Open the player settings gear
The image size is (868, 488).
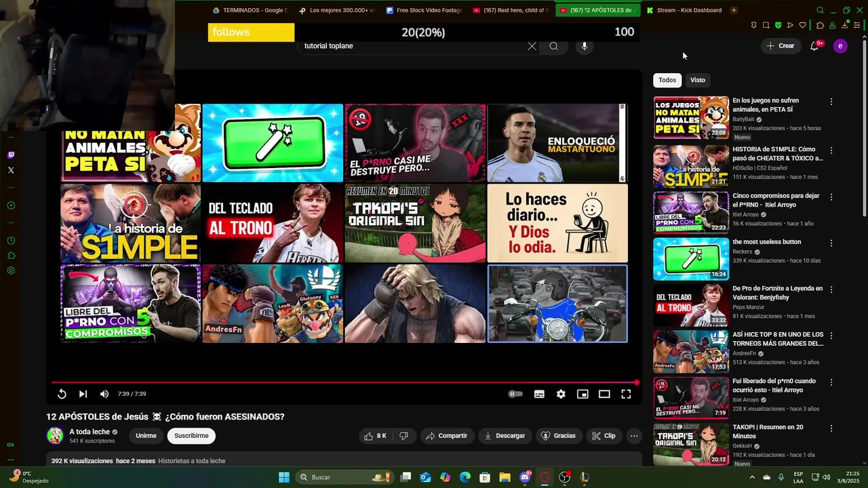pos(561,394)
